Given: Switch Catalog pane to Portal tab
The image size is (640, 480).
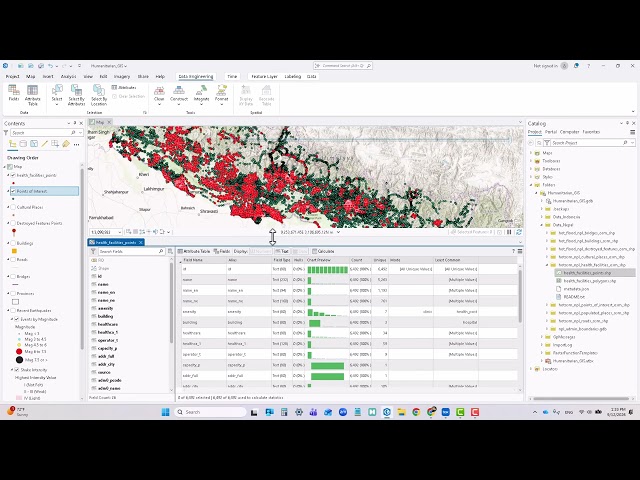Looking at the screenshot, I should pos(551,132).
